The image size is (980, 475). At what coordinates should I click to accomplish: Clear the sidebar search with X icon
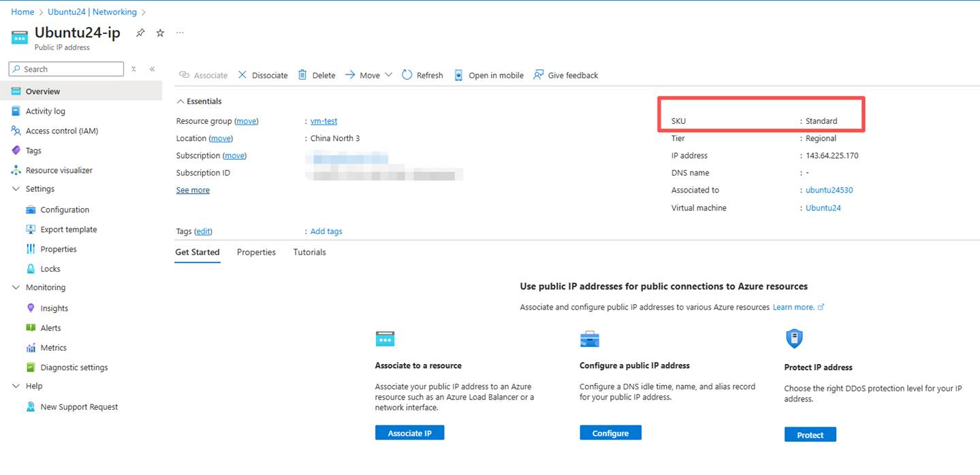tap(134, 69)
